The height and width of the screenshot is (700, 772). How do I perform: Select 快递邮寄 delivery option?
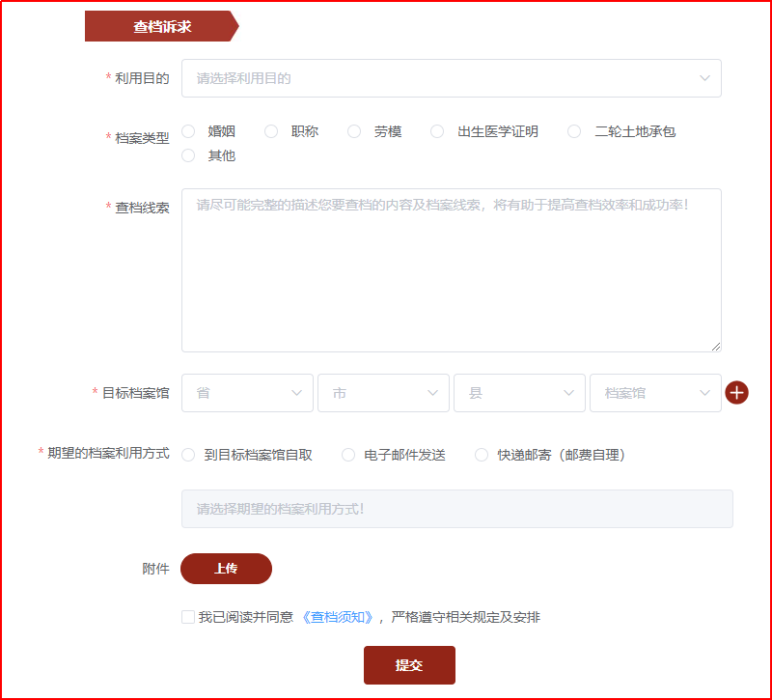[x=482, y=455]
